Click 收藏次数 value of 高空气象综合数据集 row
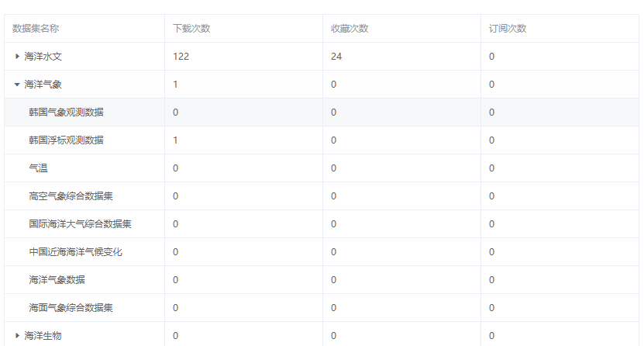The width and height of the screenshot is (644, 346). 333,196
